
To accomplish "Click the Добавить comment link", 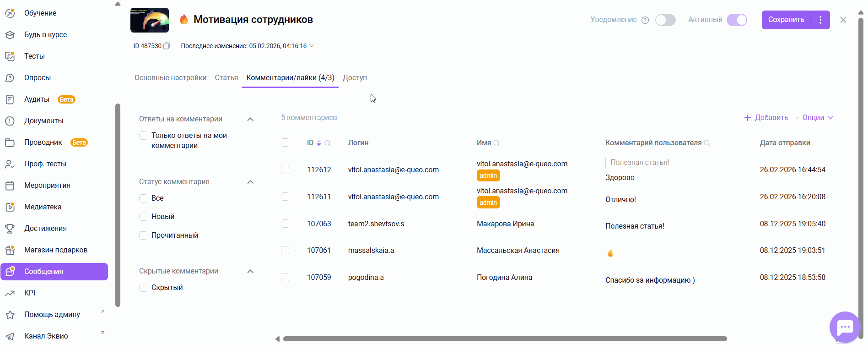I will tap(766, 118).
